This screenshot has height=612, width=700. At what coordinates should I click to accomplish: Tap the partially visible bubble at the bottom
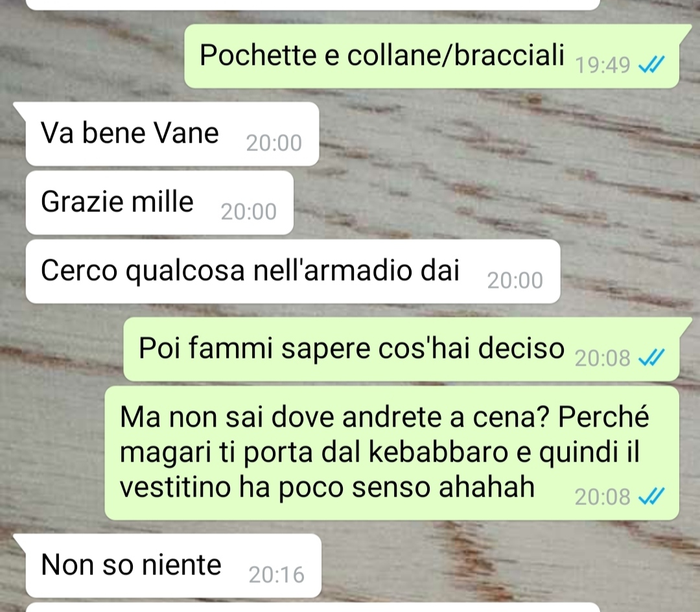click(312, 607)
